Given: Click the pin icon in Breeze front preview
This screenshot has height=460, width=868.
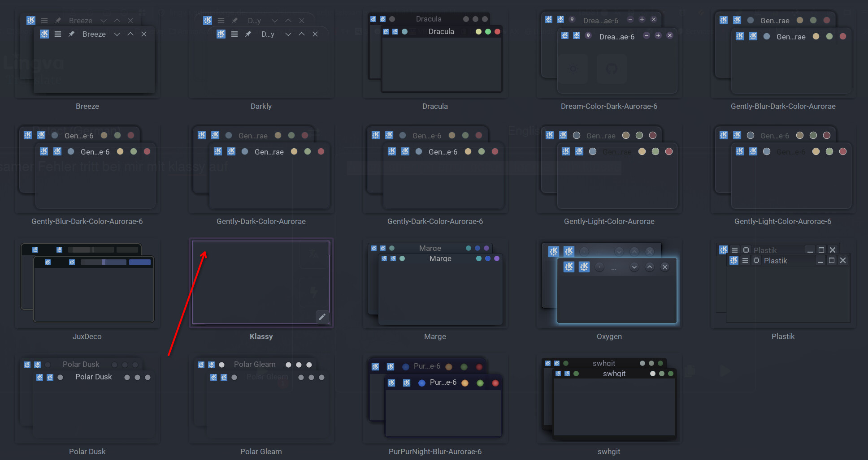Looking at the screenshot, I should pos(71,34).
